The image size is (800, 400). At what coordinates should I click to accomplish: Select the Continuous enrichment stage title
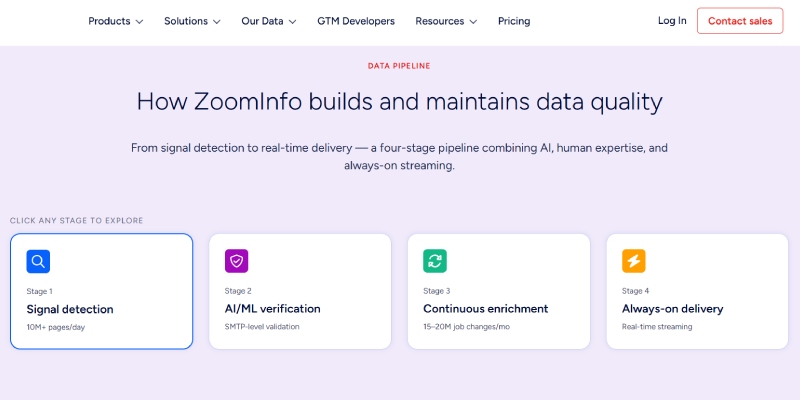(486, 309)
